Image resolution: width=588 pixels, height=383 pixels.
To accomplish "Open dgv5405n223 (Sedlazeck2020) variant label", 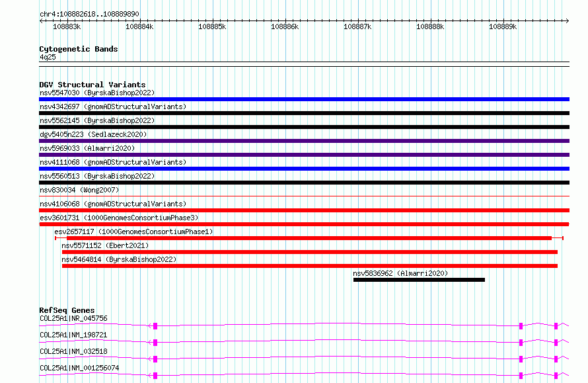I will [x=93, y=134].
